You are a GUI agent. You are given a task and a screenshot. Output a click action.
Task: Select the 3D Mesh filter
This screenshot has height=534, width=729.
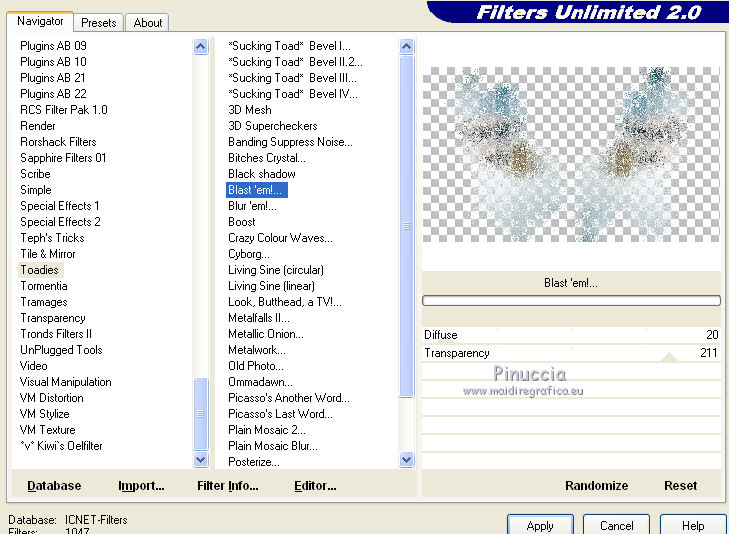click(250, 110)
